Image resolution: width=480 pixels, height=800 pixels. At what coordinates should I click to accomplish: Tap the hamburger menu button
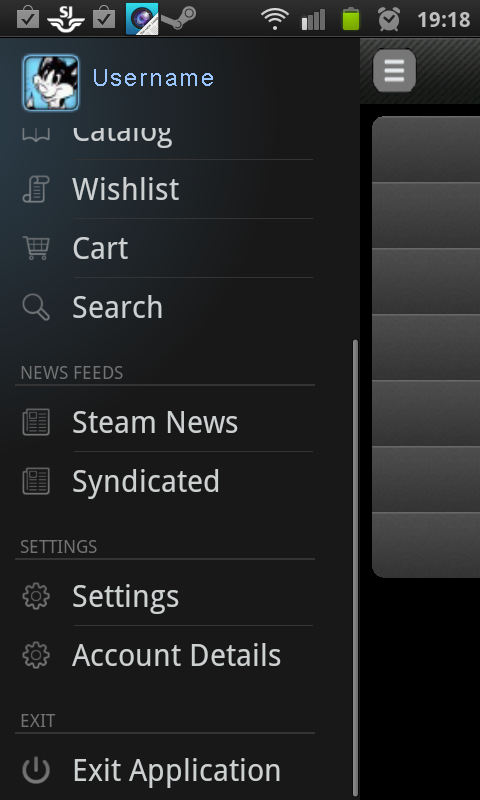(394, 70)
